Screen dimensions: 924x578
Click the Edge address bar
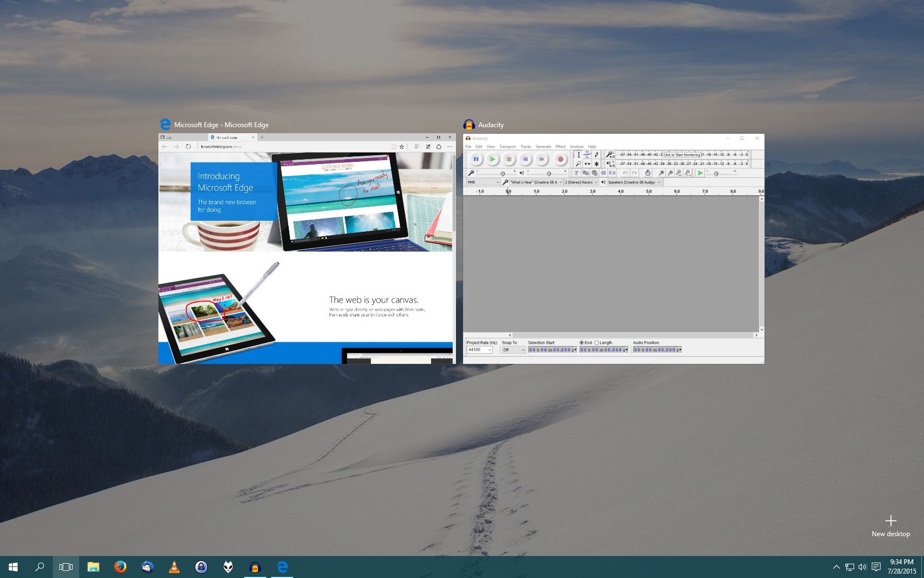(x=294, y=146)
